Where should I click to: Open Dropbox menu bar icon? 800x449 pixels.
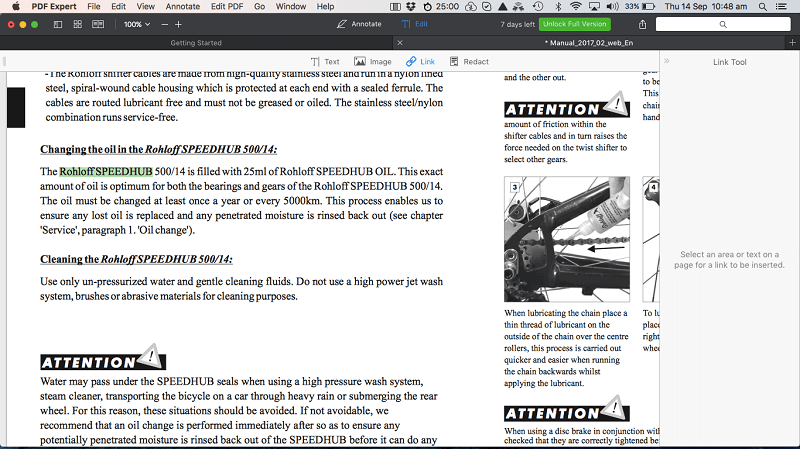(x=411, y=7)
